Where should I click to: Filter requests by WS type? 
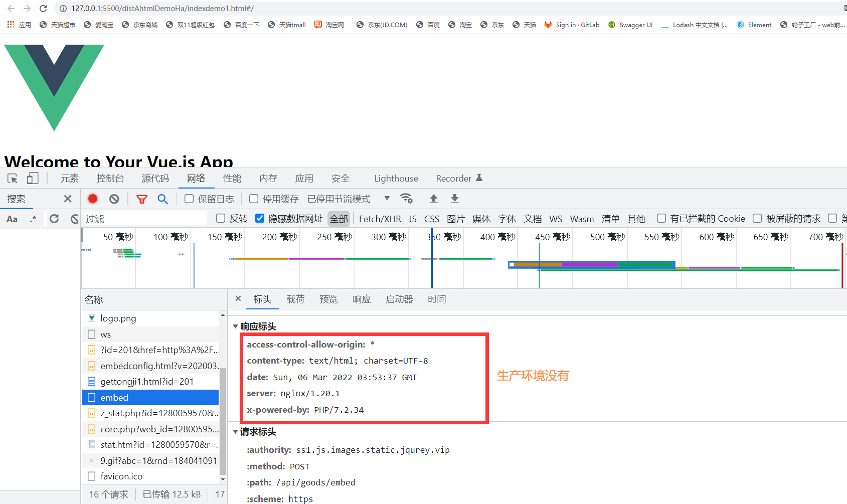(x=556, y=219)
